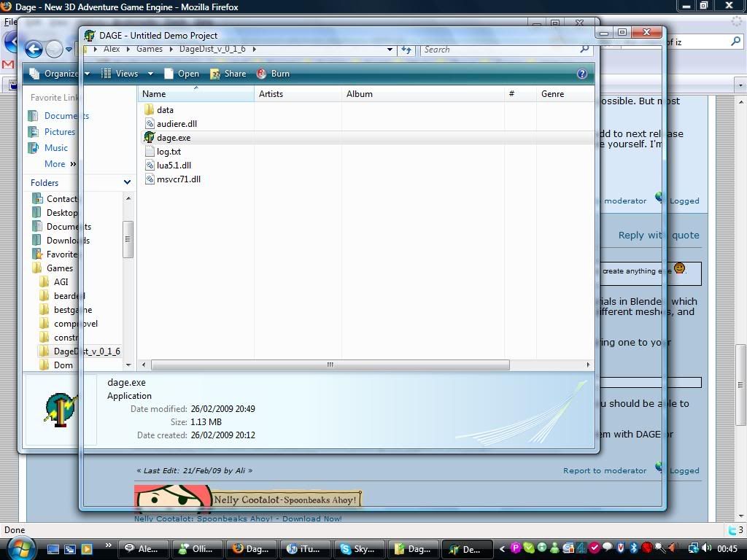Select the Games folder in tree
The width and height of the screenshot is (747, 560).
click(x=60, y=268)
